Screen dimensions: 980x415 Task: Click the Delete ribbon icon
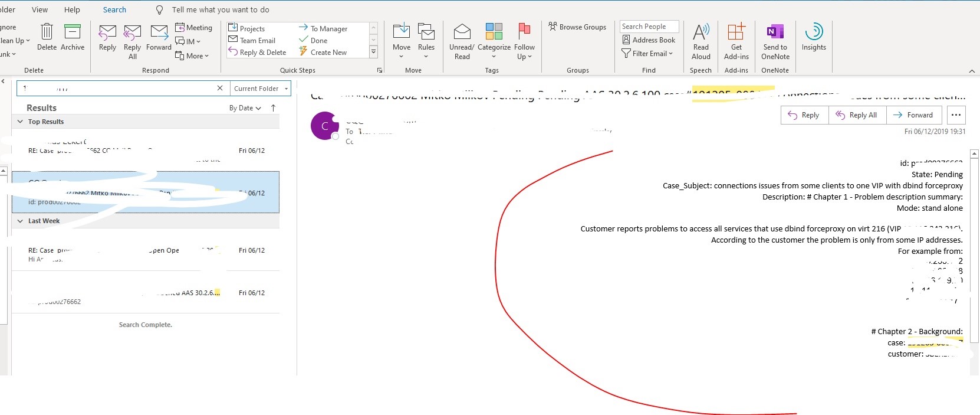47,37
